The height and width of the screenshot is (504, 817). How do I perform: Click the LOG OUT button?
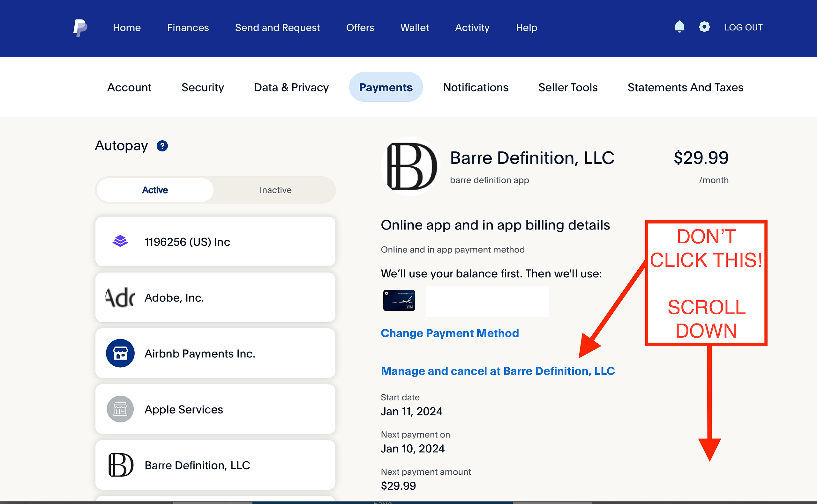point(743,28)
